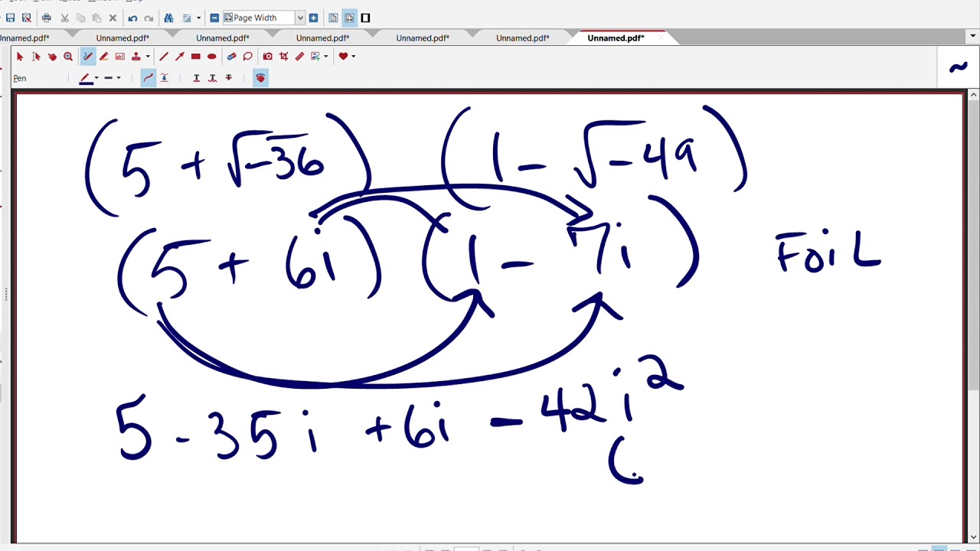Click the Copy icon in the top toolbar
The width and height of the screenshot is (980, 551).
[x=80, y=18]
